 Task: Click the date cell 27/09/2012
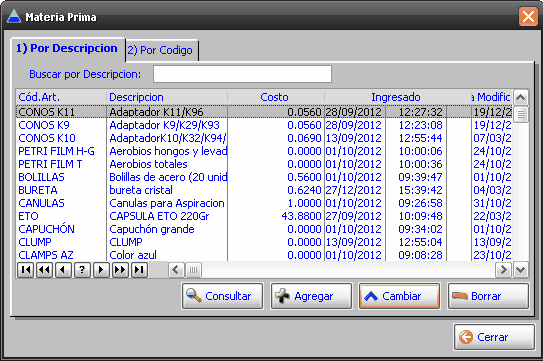[x=354, y=216]
